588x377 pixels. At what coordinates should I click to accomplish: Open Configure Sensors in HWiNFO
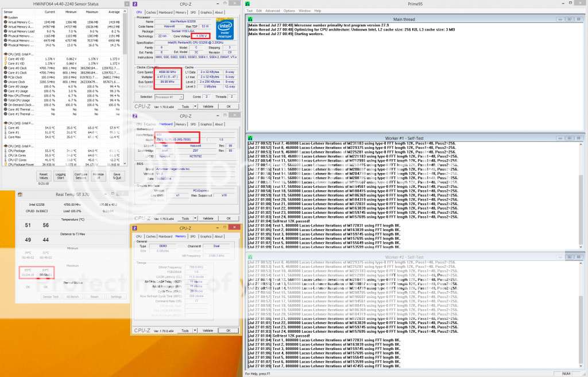click(81, 176)
